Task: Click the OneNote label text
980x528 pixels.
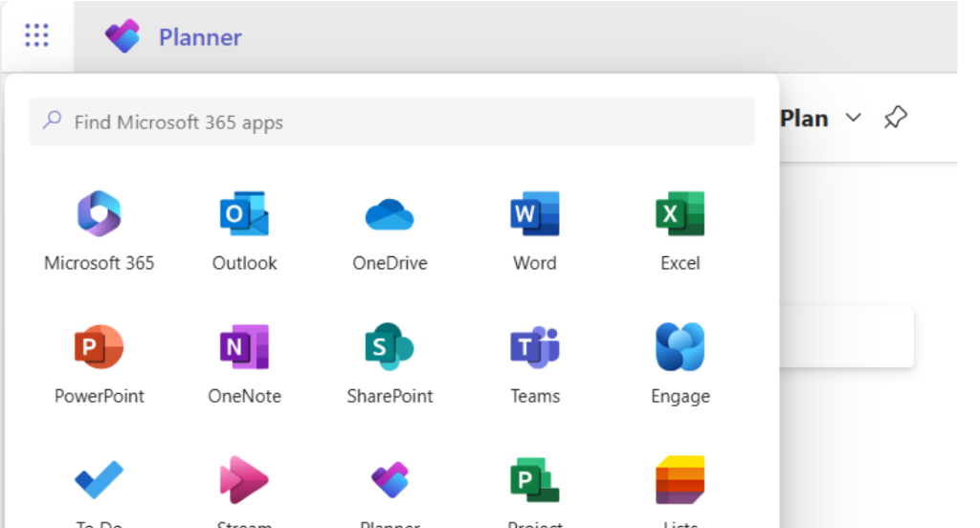Action: point(244,396)
